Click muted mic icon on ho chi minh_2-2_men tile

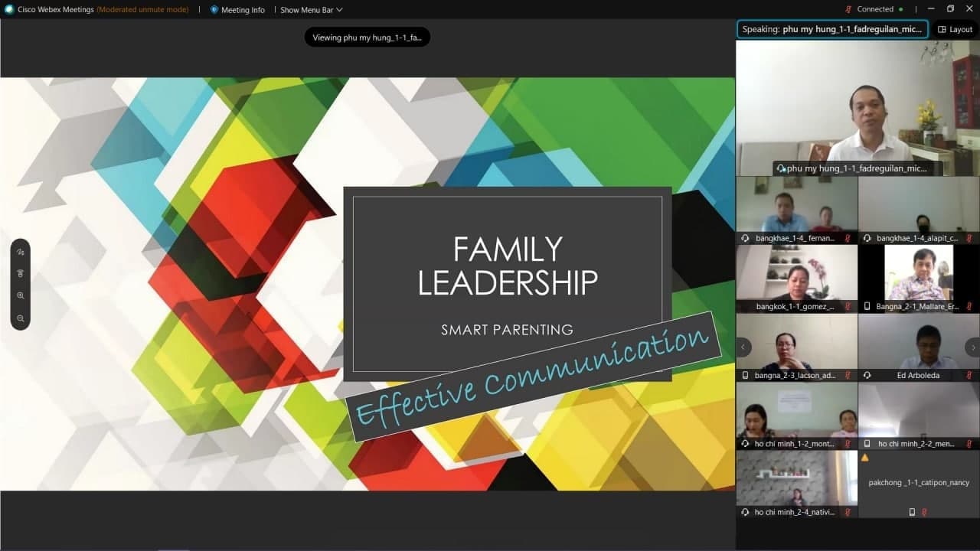point(969,443)
